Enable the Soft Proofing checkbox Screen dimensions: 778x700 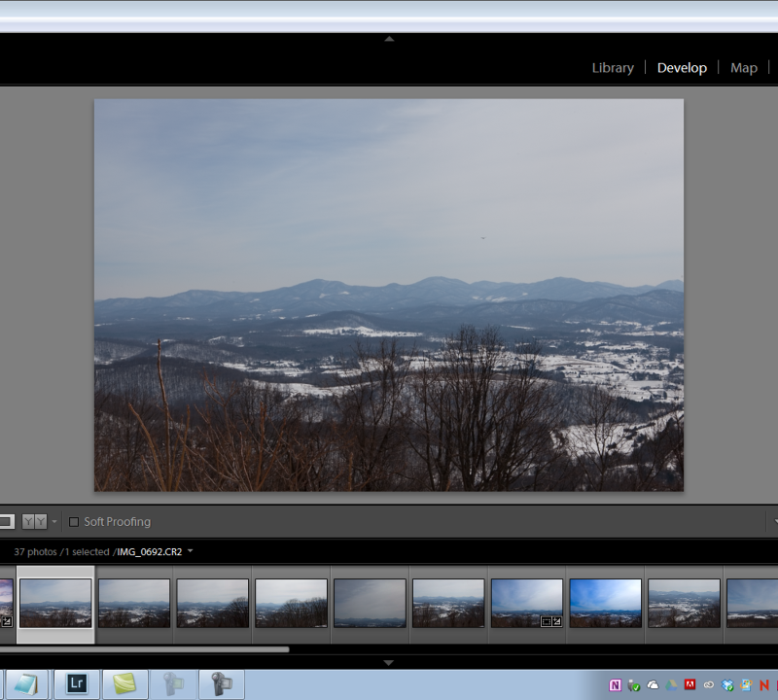click(74, 522)
